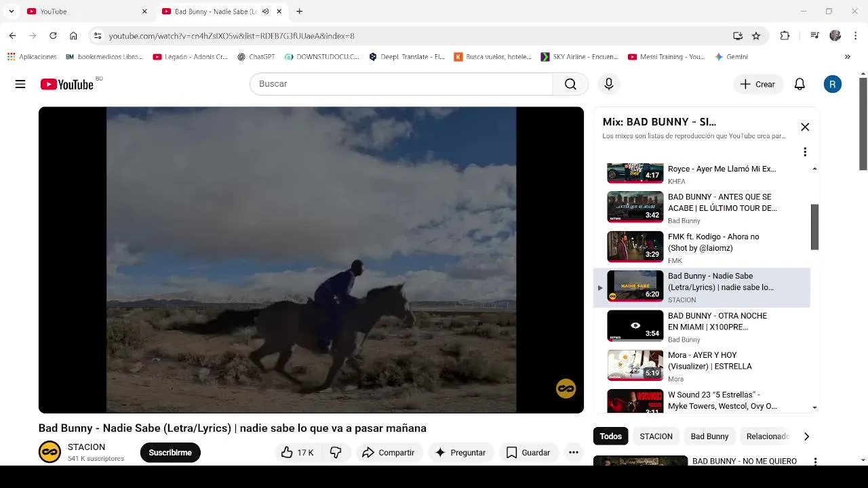868x488 pixels.
Task: Select the current Nadie Sabe playlist row
Action: pyautogui.click(x=702, y=287)
